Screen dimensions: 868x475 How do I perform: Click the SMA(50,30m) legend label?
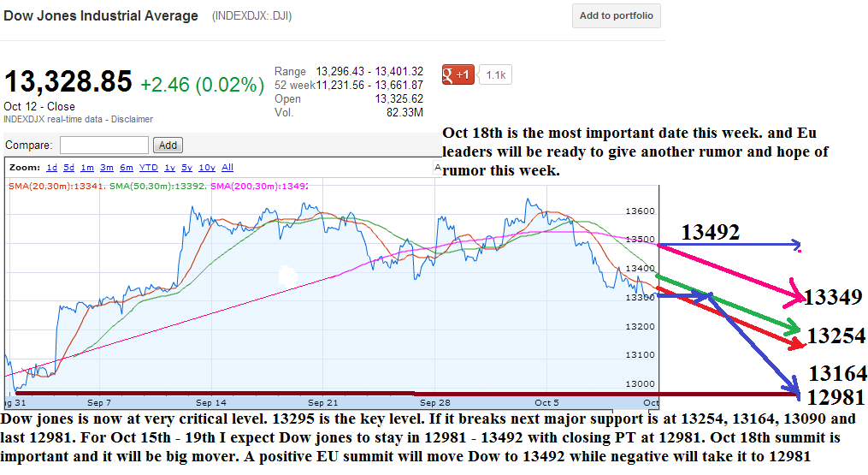click(157, 187)
